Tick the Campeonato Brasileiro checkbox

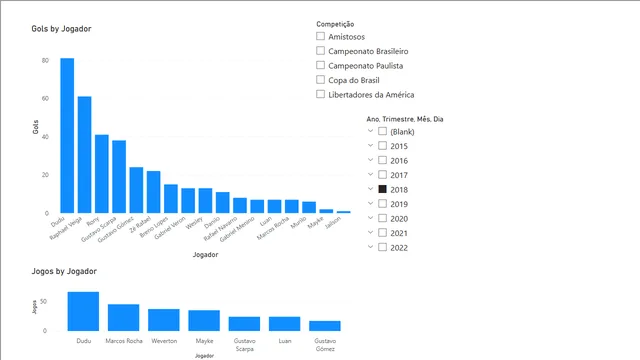320,51
